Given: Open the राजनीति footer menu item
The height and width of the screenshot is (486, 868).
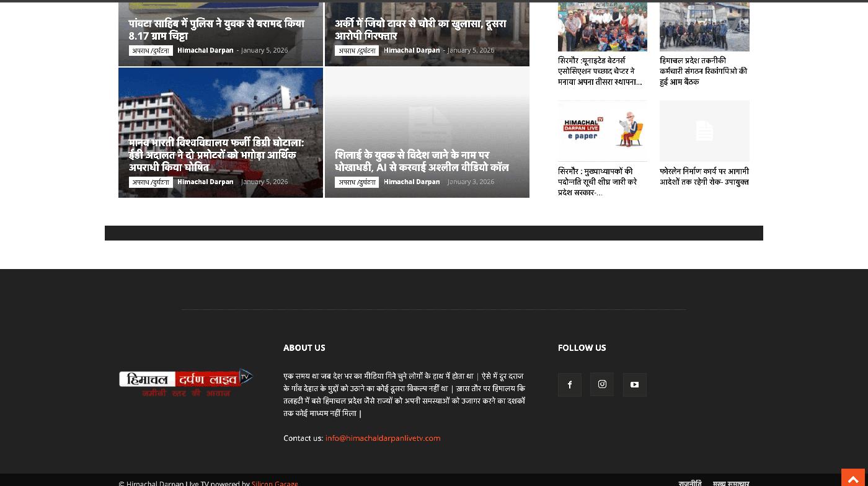Looking at the screenshot, I should click(689, 483).
